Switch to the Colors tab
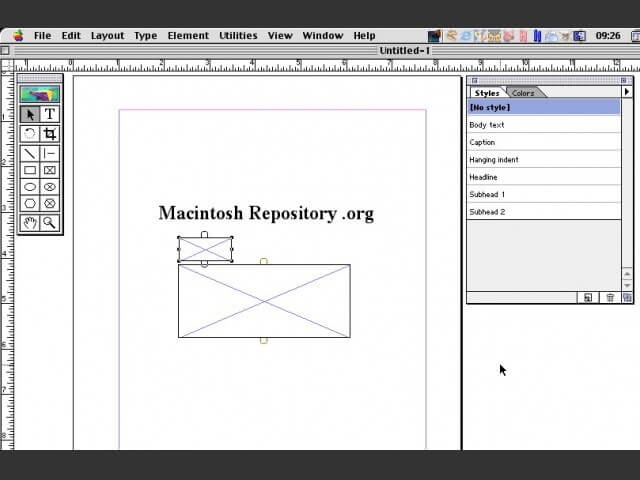 (524, 93)
